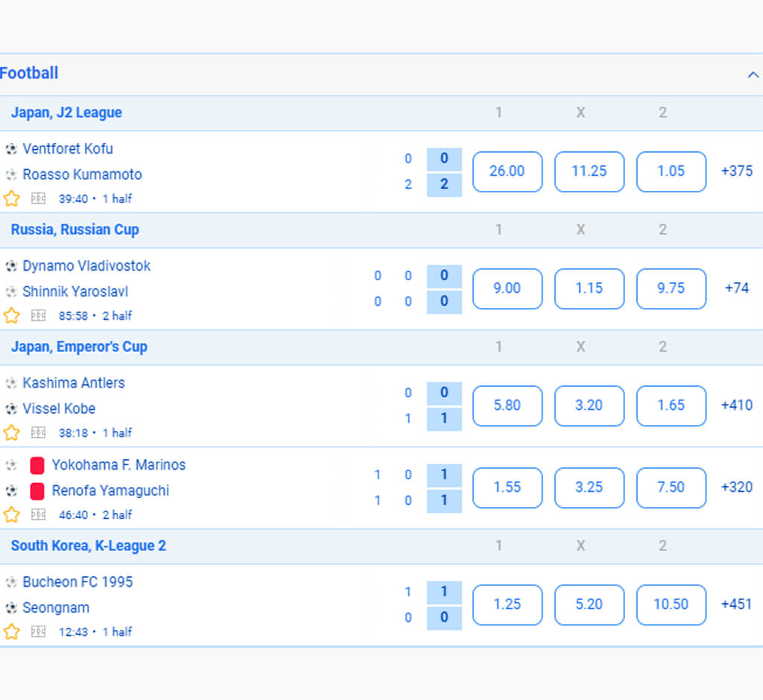Favorite the Dynamo Vladivostok match star
Image resolution: width=763 pixels, height=700 pixels.
11,315
